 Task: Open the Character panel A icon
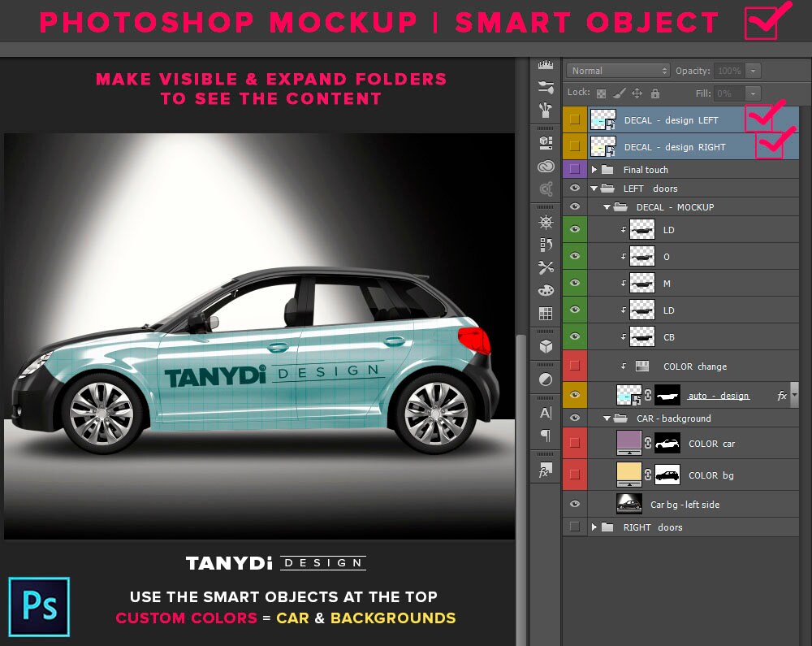click(x=546, y=413)
